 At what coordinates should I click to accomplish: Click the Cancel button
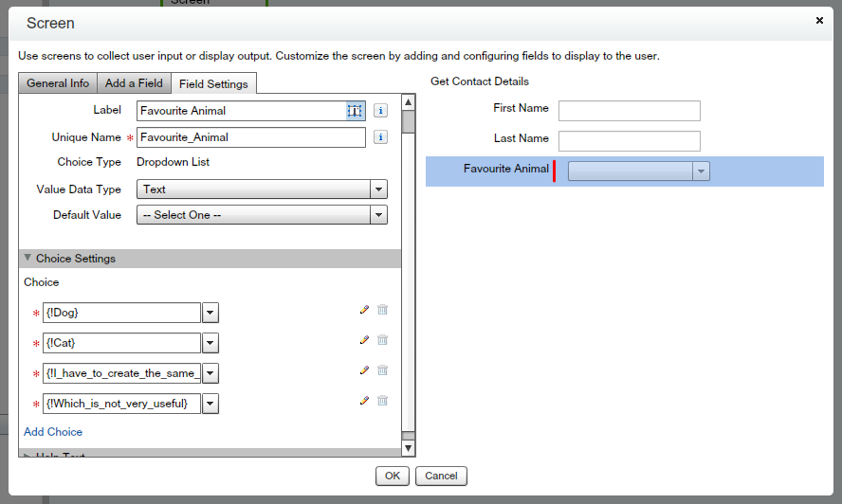pyautogui.click(x=441, y=476)
